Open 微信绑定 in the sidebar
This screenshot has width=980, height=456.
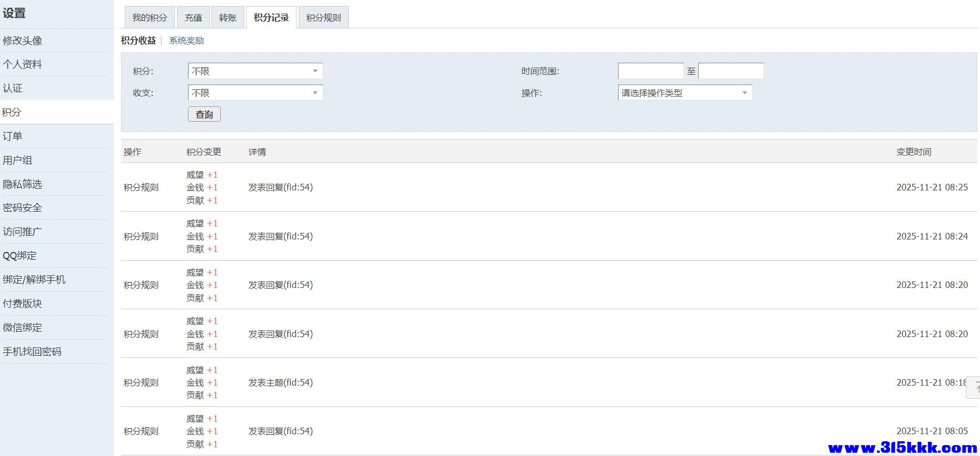(22, 327)
